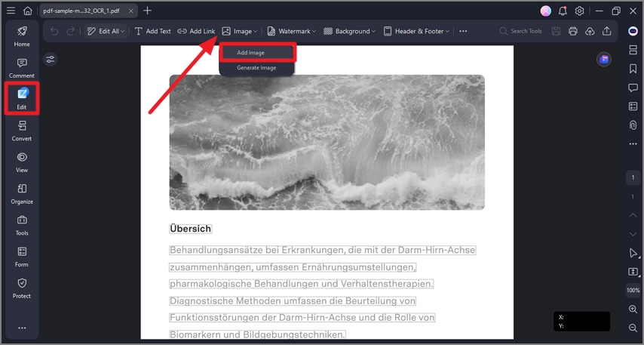Redo the last action
The width and height of the screenshot is (644, 345).
[71, 31]
